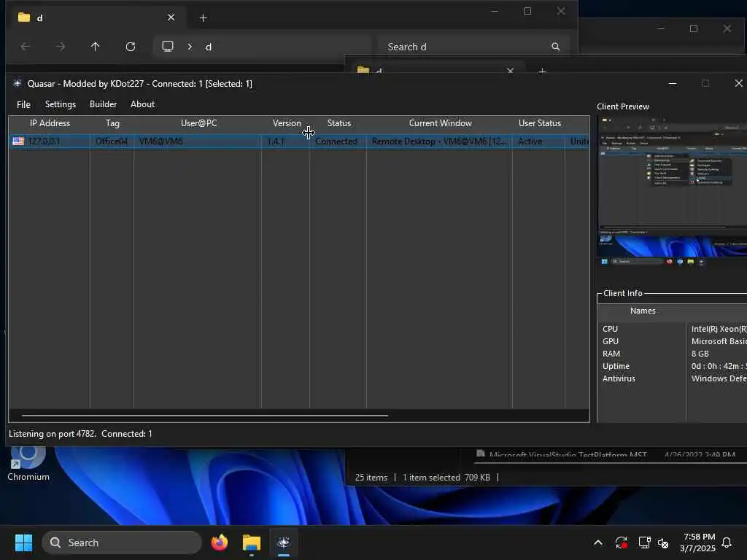
Task: Click the Quasar app icon in the title bar
Action: (18, 83)
